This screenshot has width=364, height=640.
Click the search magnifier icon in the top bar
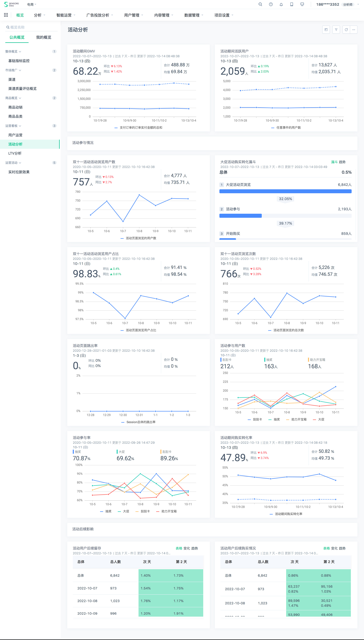point(260,4)
